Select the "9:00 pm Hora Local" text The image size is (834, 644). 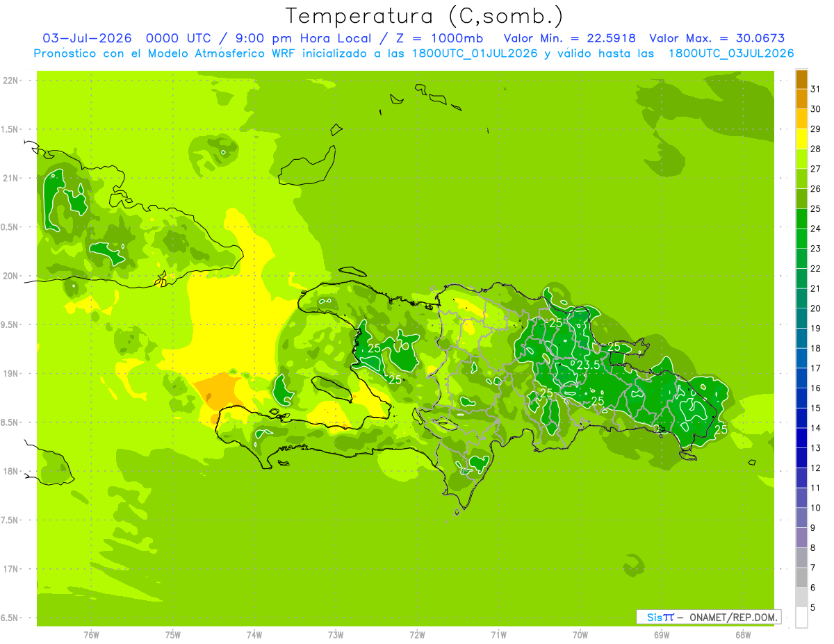pyautogui.click(x=302, y=38)
